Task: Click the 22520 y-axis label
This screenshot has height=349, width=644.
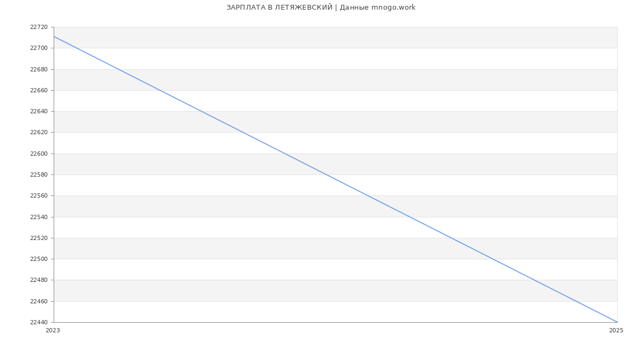Action: tap(39, 238)
